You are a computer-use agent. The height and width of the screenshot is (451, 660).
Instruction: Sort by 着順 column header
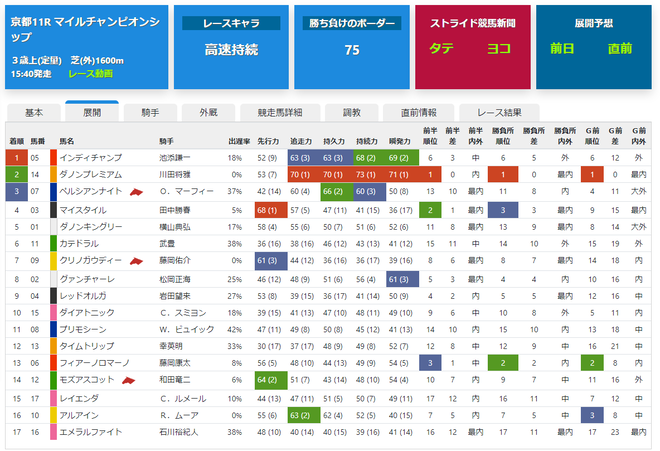17,141
